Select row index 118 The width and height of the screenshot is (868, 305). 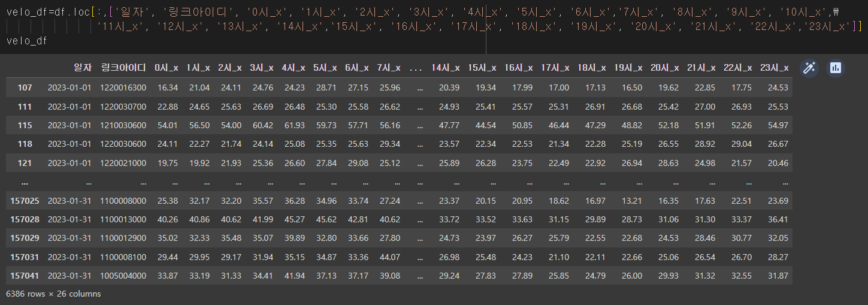tap(25, 144)
